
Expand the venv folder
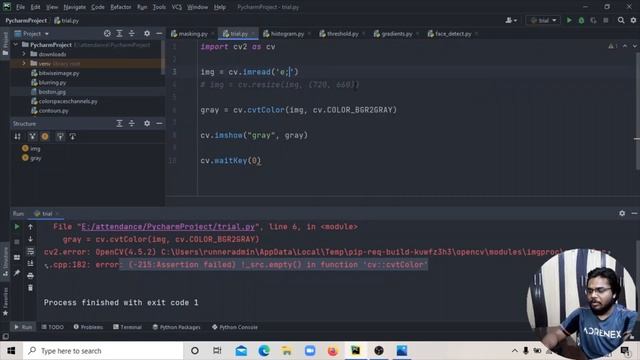coord(24,63)
